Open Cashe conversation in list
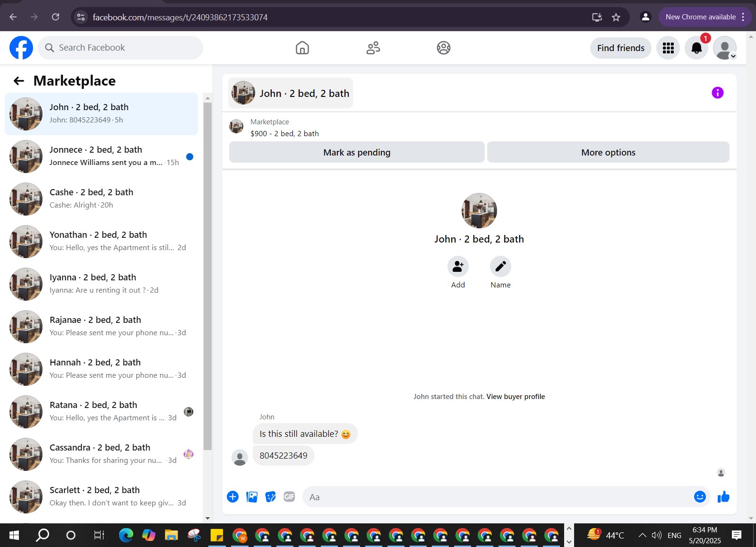 coord(101,199)
